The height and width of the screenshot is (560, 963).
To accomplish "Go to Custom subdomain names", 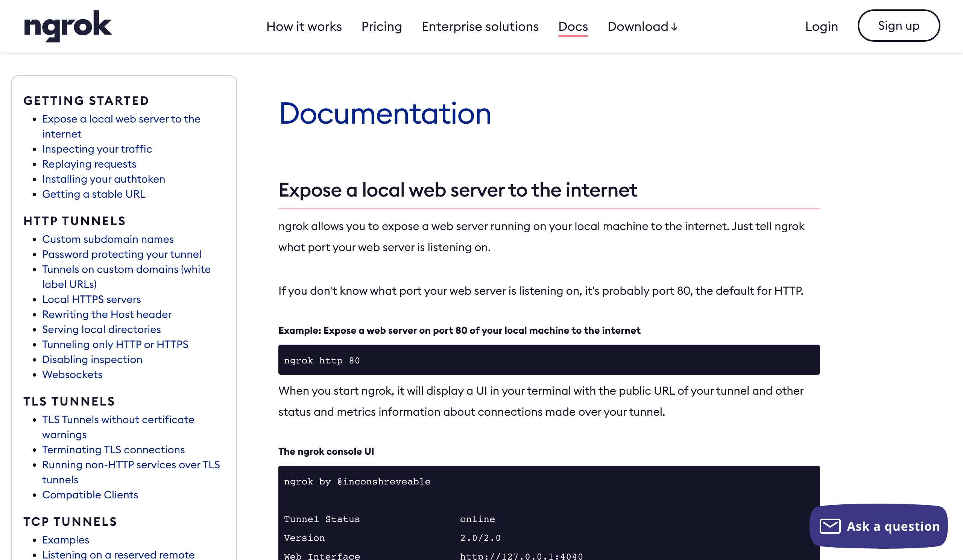I will pyautogui.click(x=108, y=239).
